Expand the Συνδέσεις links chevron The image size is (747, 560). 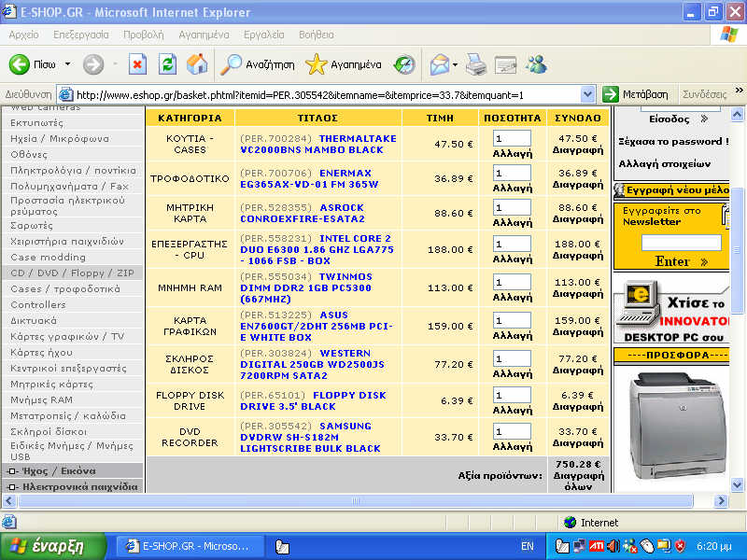pyautogui.click(x=739, y=91)
